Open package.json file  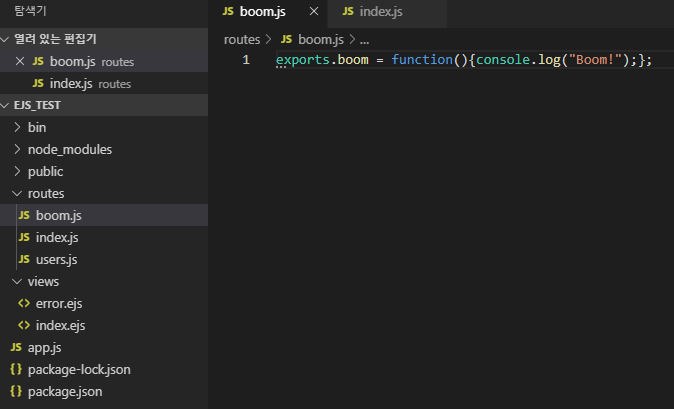pyautogui.click(x=64, y=391)
